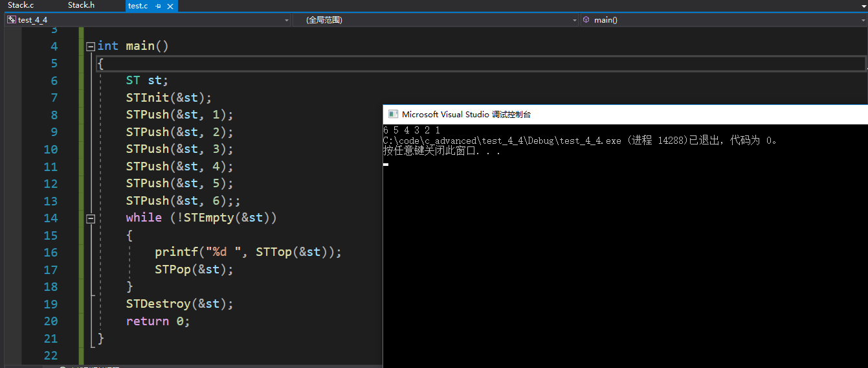Click line number 14 in the gutter
Image resolution: width=868 pixels, height=368 pixels.
tap(50, 218)
